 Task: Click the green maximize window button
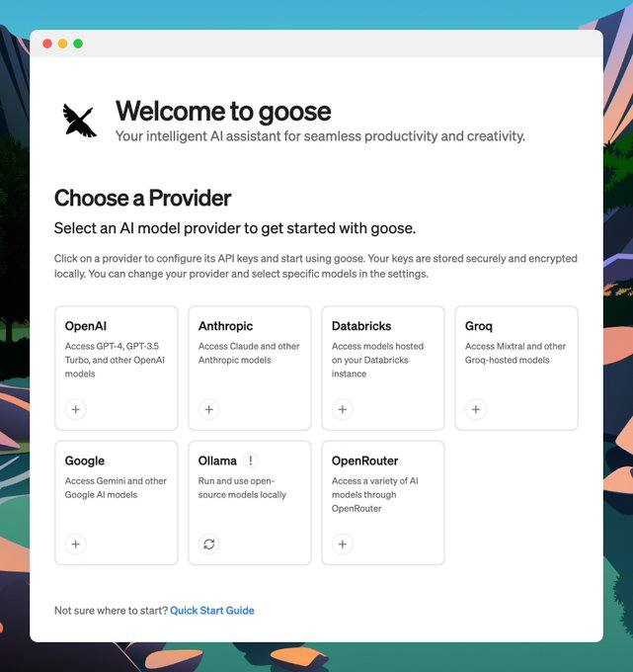[x=78, y=43]
